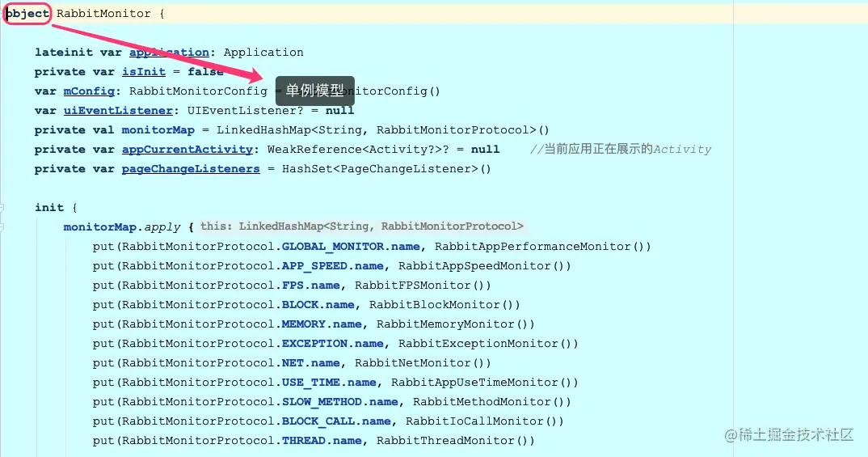Screen dimensions: 868x457
Task: Click the SLOW_METHOD enum constant
Action: 322,401
